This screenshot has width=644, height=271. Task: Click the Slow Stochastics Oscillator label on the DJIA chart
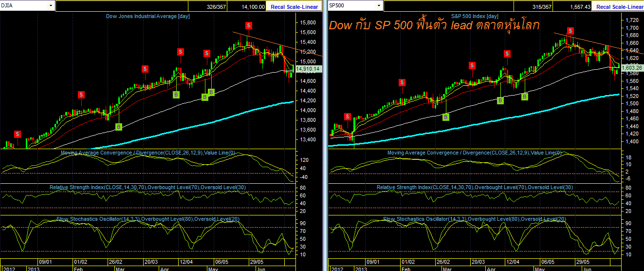[x=147, y=219]
